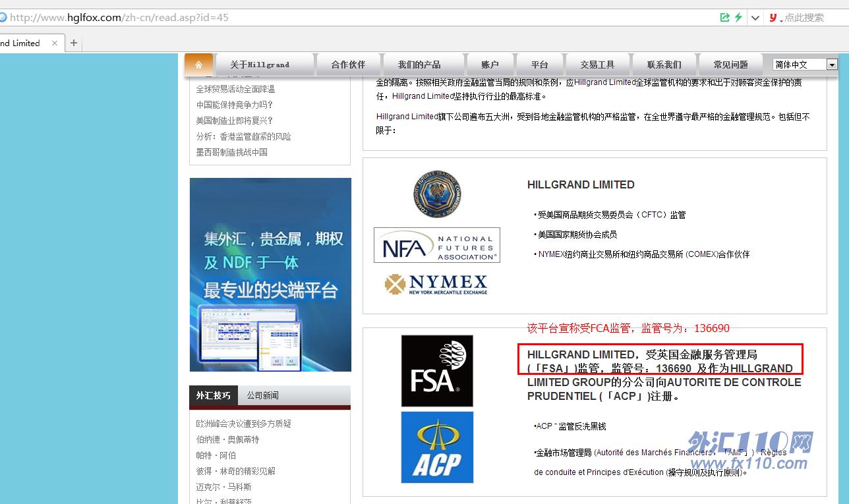The image size is (849, 504).
Task: Click the CFTC round seal logo
Action: 437,194
